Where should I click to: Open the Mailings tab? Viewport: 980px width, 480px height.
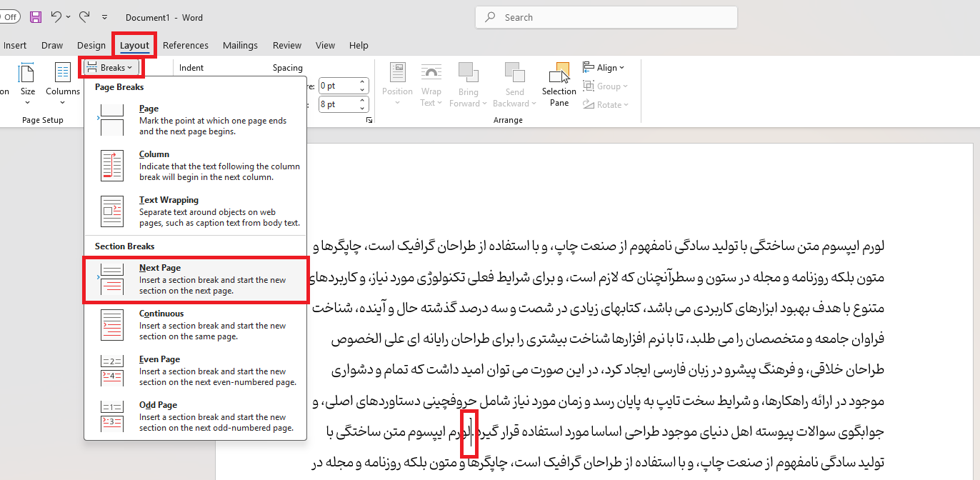(240, 45)
